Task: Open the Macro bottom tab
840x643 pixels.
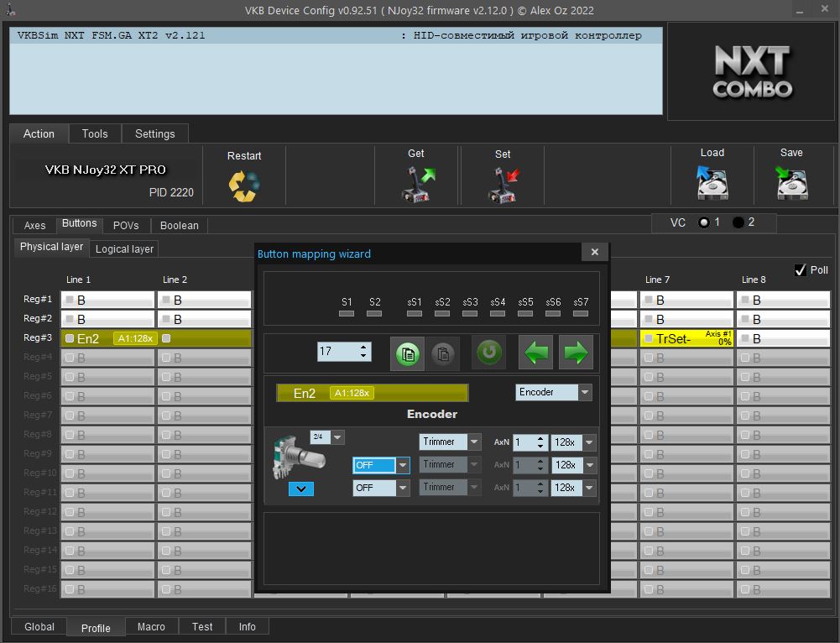Action: coord(151,627)
